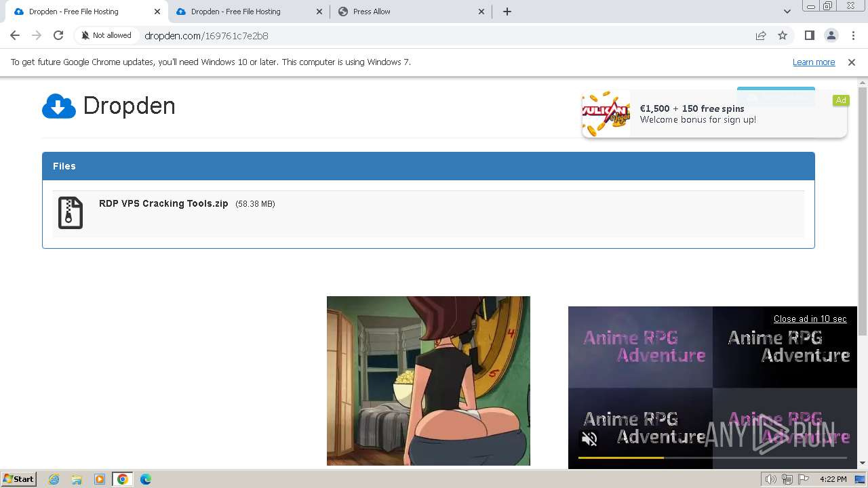Switch to the 'Press Allow' tab
Image resolution: width=868 pixels, height=488 pixels.
410,12
